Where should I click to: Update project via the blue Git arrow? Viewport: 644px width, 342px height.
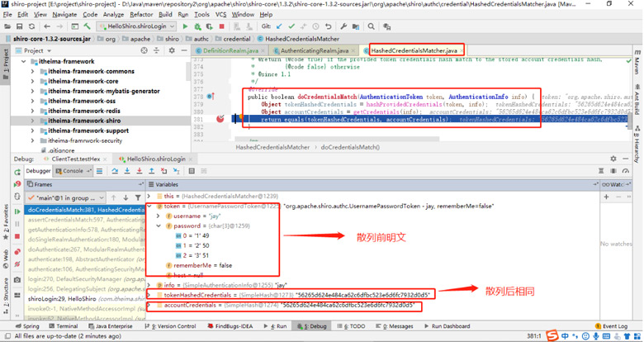(279, 26)
